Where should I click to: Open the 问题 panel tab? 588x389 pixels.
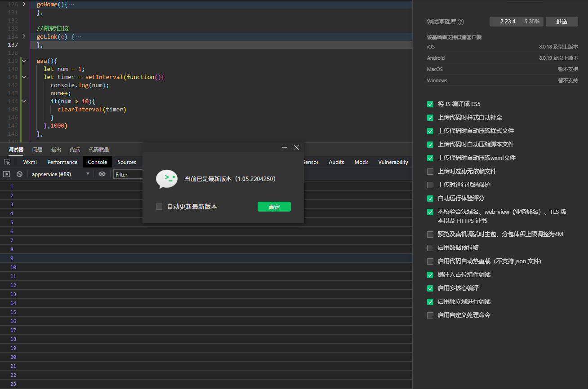click(x=37, y=150)
